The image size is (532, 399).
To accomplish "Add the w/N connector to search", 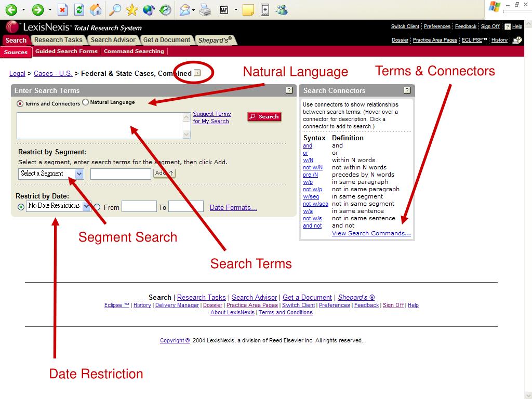I will [x=308, y=160].
